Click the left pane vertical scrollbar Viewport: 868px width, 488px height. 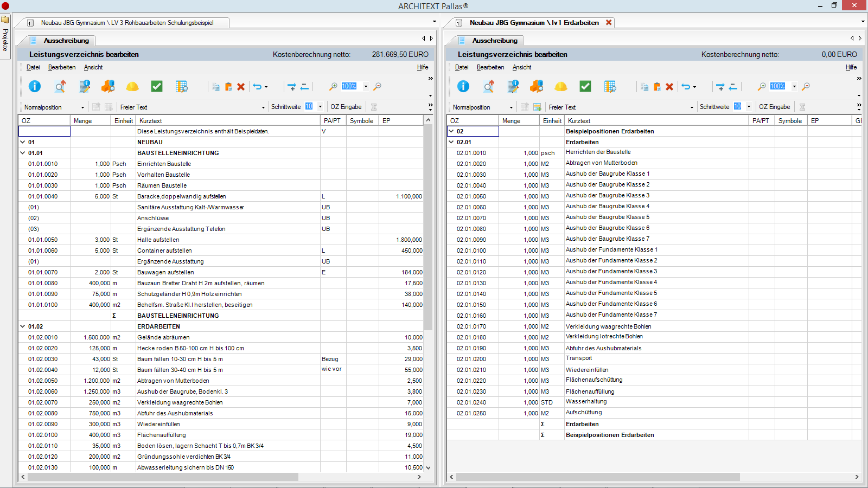tap(428, 228)
